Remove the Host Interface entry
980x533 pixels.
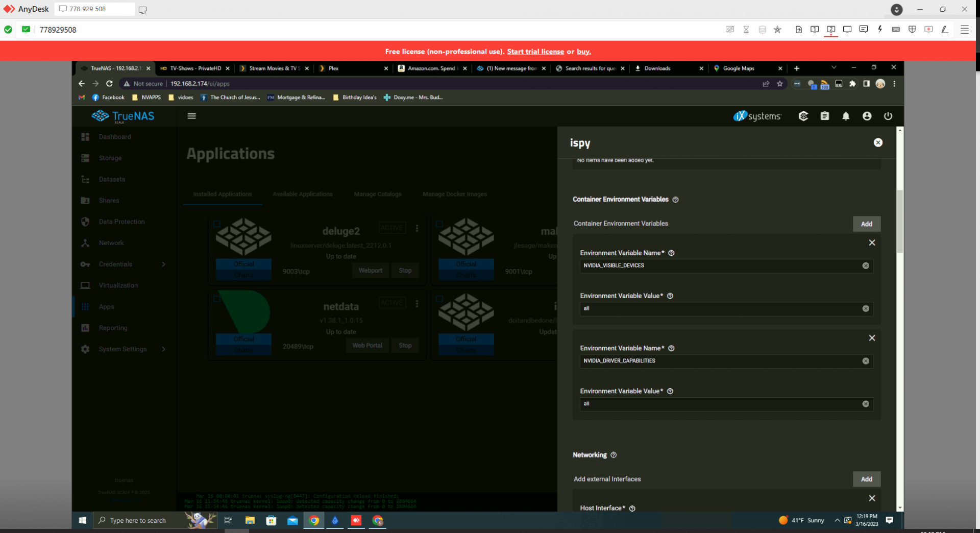coord(872,498)
